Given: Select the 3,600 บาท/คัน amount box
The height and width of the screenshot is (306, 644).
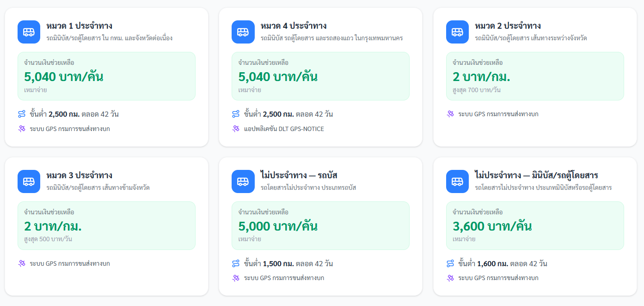Looking at the screenshot, I should [x=534, y=225].
